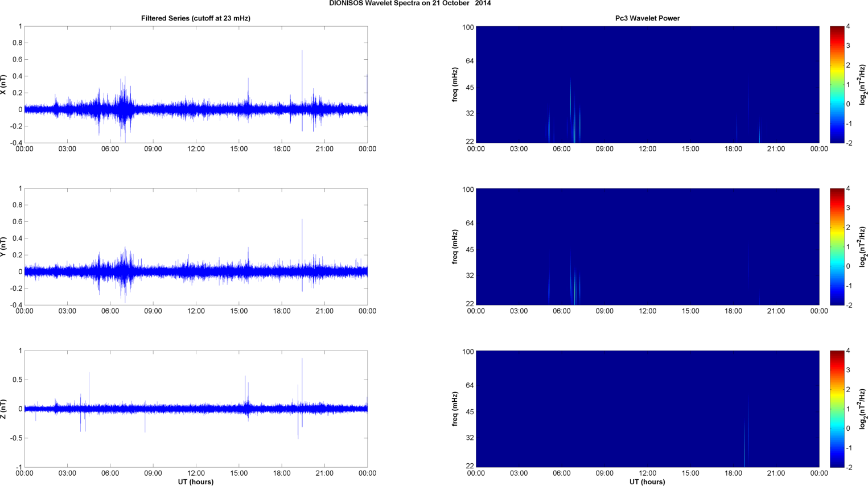This screenshot has width=868, height=486.
Task: Click the "12:00" tick under the X series plot
Action: (x=196, y=149)
